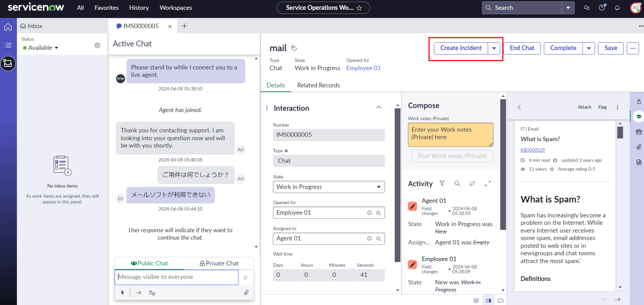Open the KB0000029 article link

[x=532, y=150]
